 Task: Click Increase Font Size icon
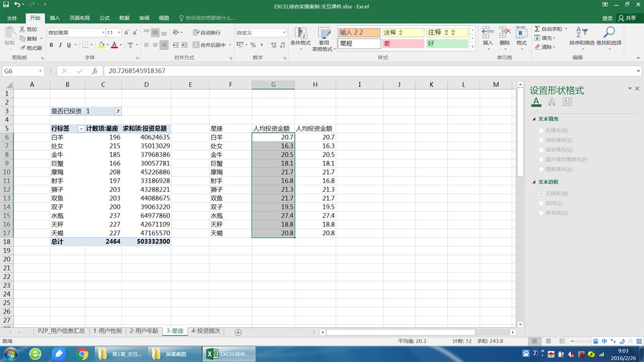(x=127, y=33)
